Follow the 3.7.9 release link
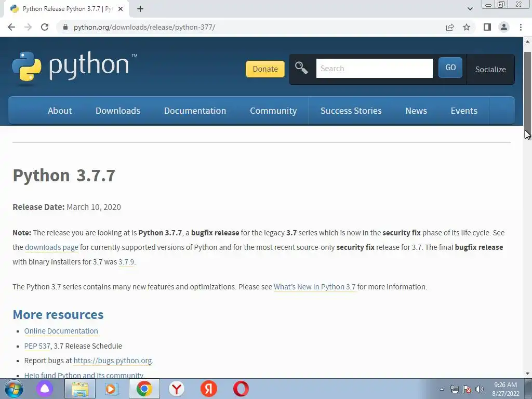Viewport: 532px width, 399px height. (x=126, y=262)
